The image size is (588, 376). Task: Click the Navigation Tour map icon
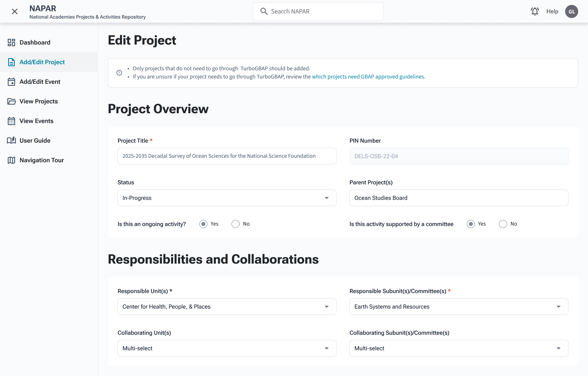(x=11, y=160)
